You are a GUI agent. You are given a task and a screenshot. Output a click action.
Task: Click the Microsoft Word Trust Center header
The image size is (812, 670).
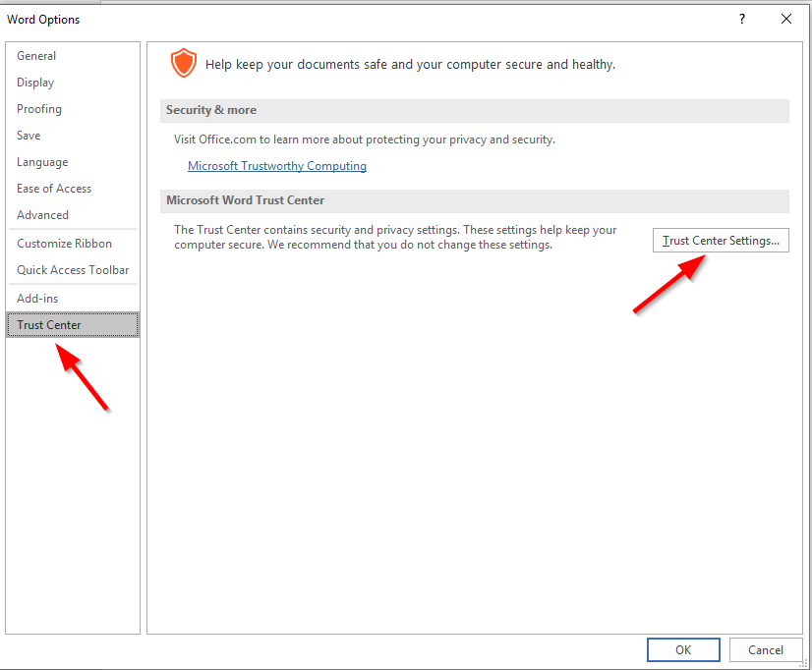click(245, 200)
